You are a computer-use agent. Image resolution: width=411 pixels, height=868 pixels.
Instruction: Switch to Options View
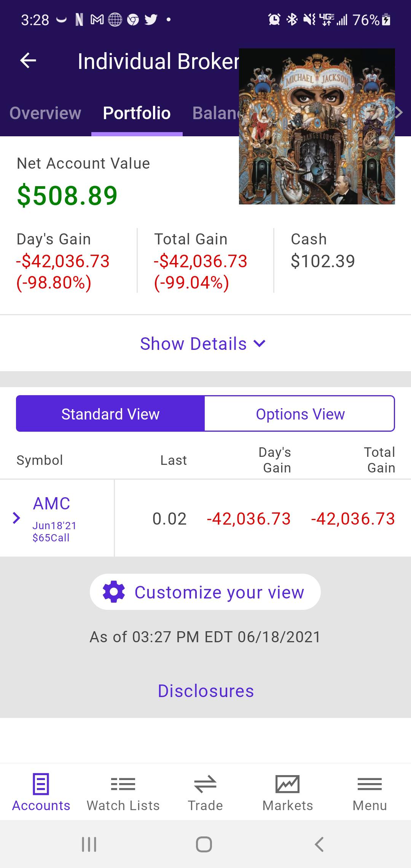pos(300,414)
